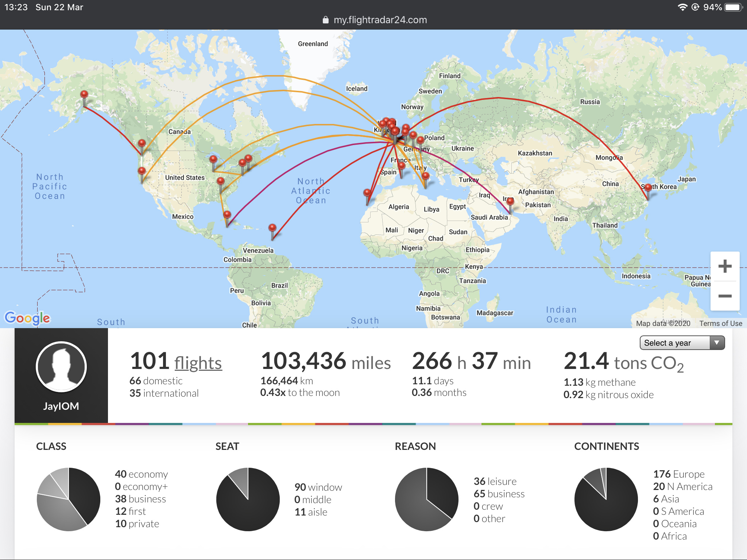Click the Persian Gulf airport pin
The height and width of the screenshot is (560, 747).
(x=510, y=202)
